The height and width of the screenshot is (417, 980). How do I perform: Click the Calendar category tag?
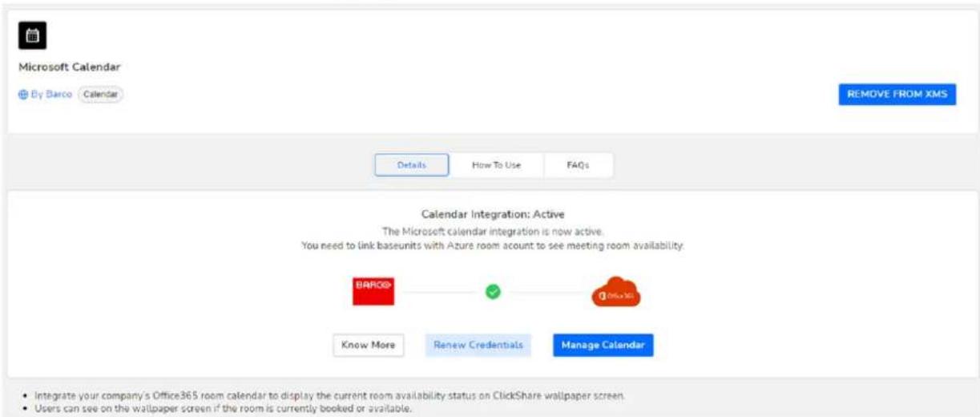click(100, 95)
